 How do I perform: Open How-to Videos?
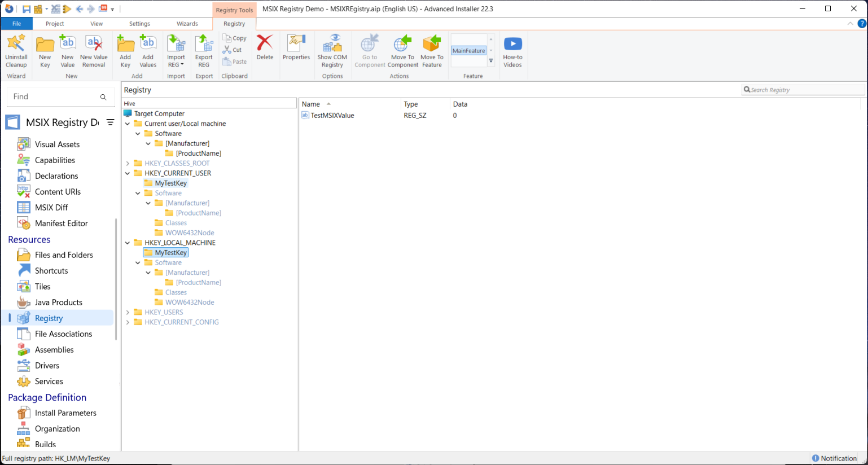512,51
